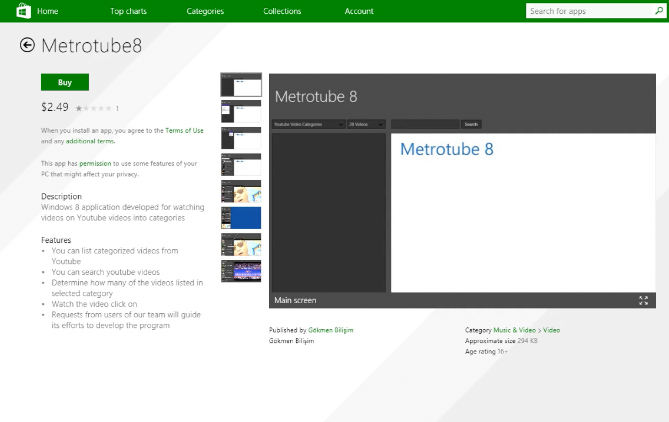Click the preview's search text box
The height and width of the screenshot is (422, 669).
click(x=425, y=124)
